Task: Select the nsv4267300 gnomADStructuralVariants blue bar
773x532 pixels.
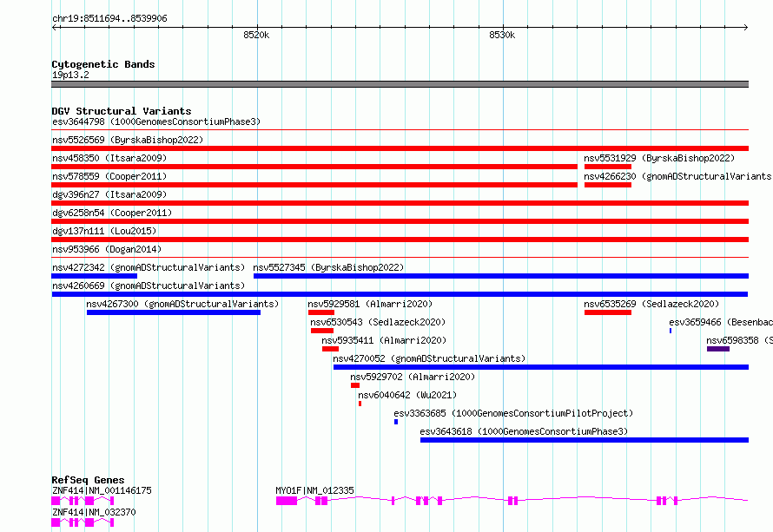Action: pos(174,312)
